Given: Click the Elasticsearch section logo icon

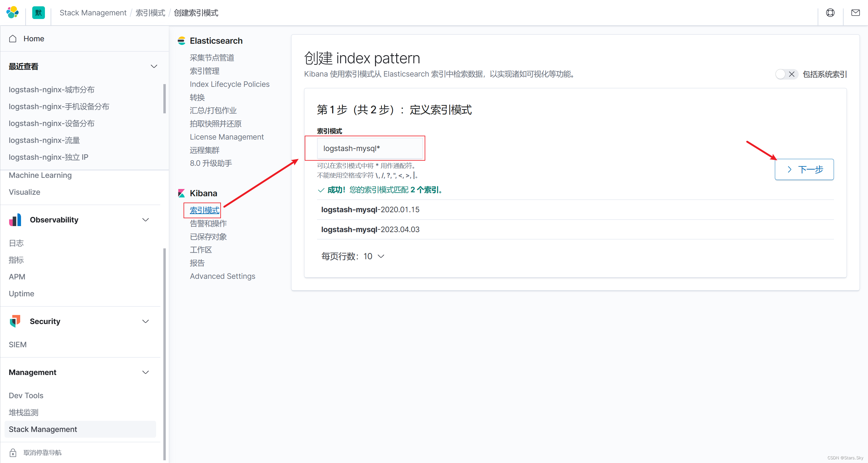Looking at the screenshot, I should point(181,41).
